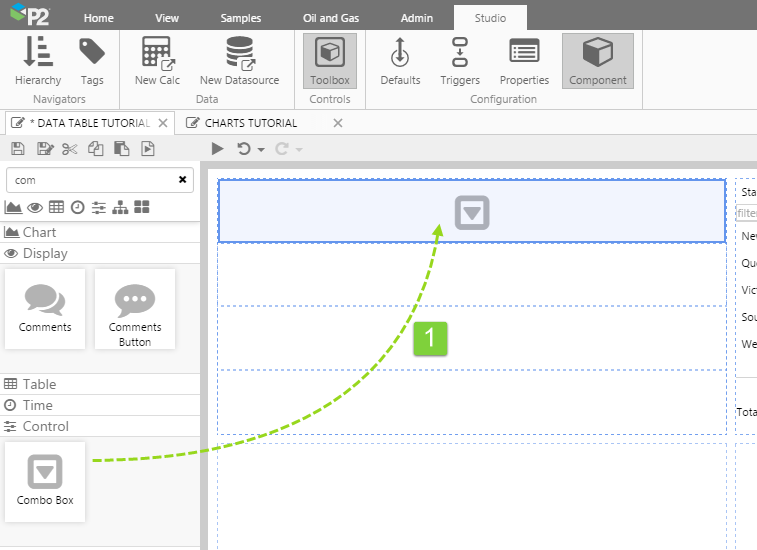Open the Tags navigator
The width and height of the screenshot is (757, 550).
click(x=92, y=60)
